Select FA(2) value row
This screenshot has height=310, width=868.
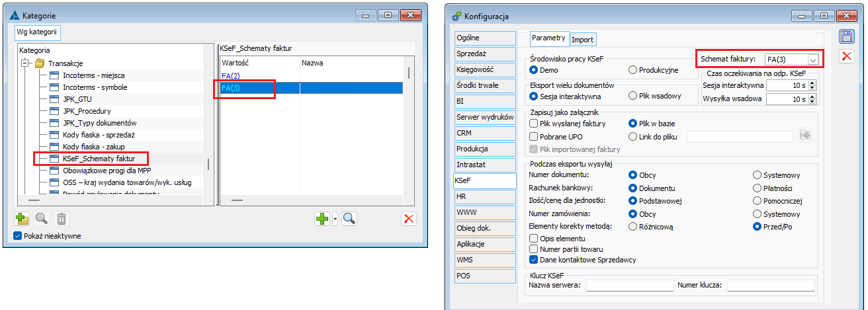coord(311,76)
